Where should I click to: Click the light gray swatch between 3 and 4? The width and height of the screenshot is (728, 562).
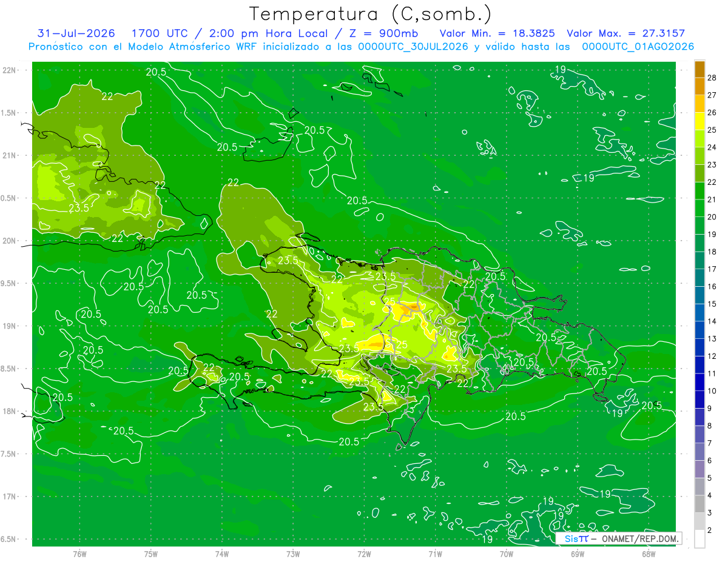tap(699, 504)
